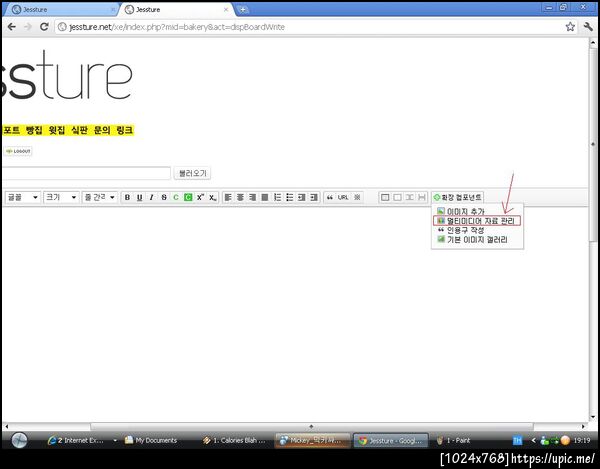
Task: Switch to the first Jessture browser tab
Action: point(61,10)
